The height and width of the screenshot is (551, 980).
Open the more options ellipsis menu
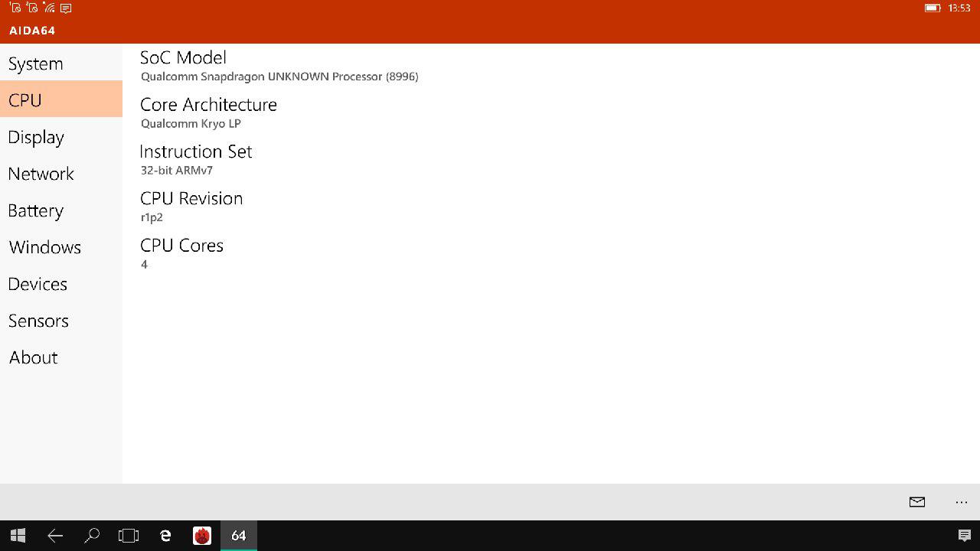tap(962, 502)
